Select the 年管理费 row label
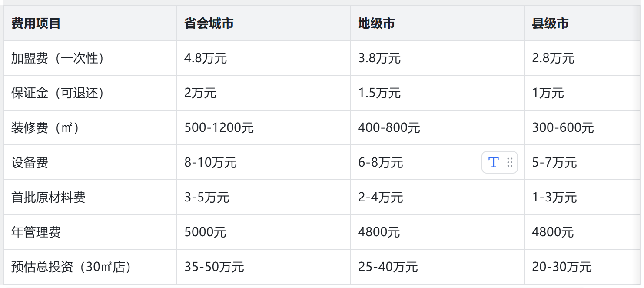Viewport: 644px width, 288px height. coord(36,232)
